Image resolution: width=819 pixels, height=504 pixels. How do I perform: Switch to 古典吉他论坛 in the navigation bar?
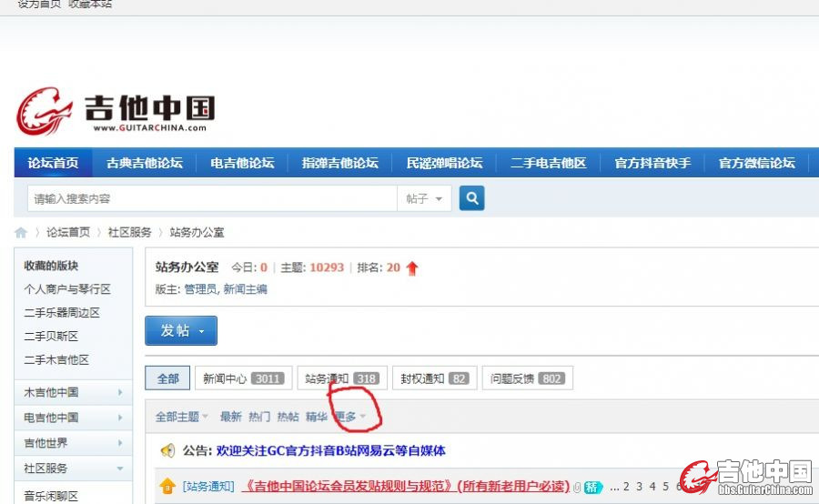tap(145, 164)
